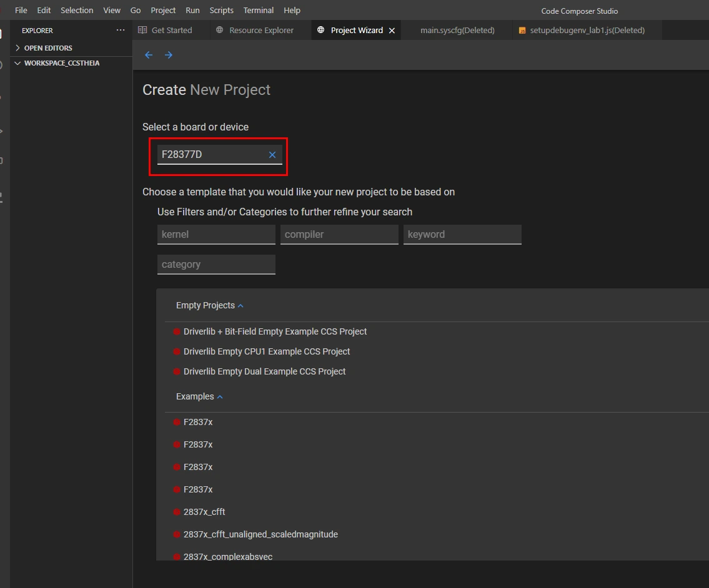Select Driverlib + Bit-Field Empty Example CCS Project
The height and width of the screenshot is (588, 709).
[x=275, y=331]
